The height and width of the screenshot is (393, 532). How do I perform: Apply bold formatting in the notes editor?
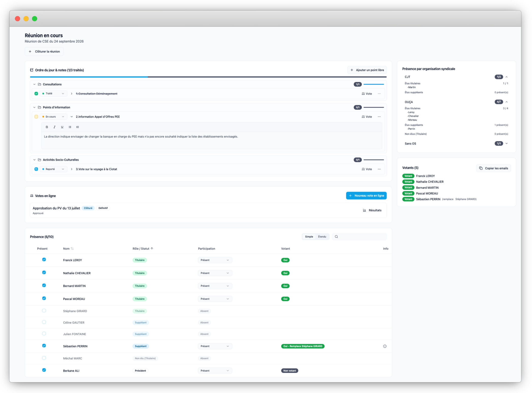coord(47,127)
